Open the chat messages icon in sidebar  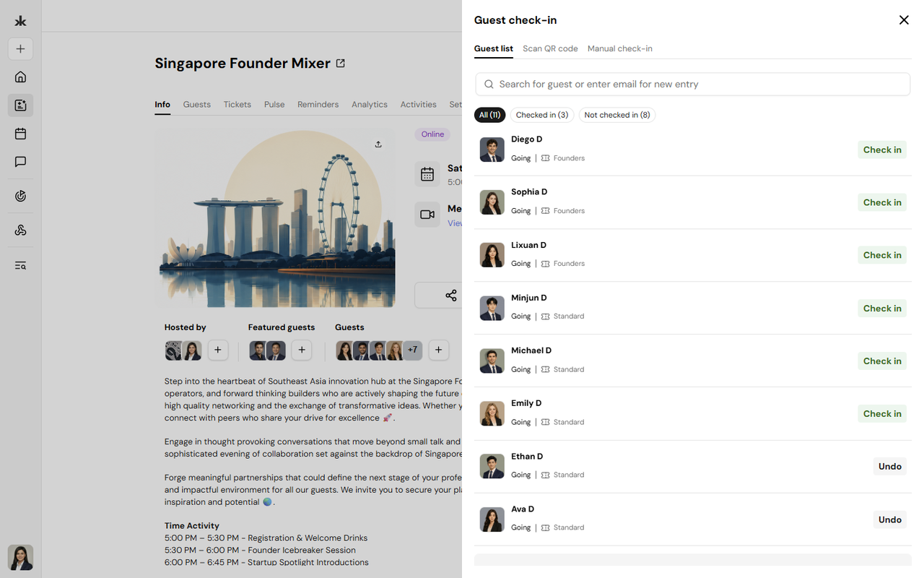coord(20,162)
